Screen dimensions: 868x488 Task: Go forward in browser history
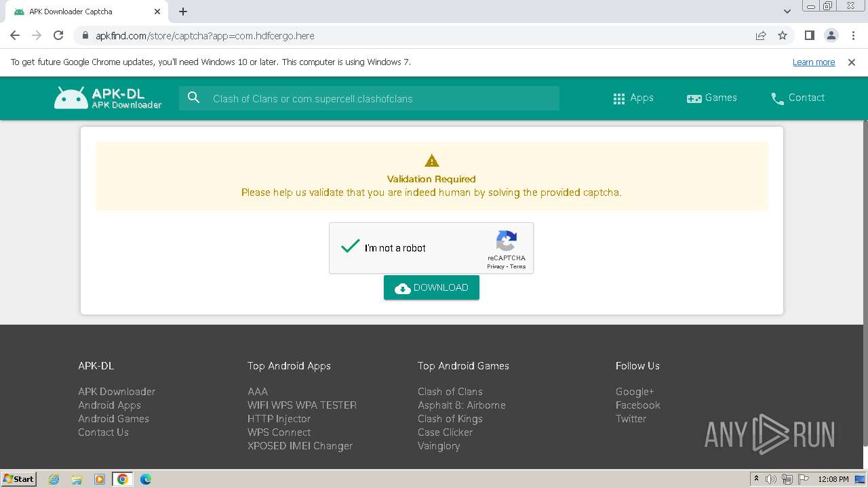point(37,36)
